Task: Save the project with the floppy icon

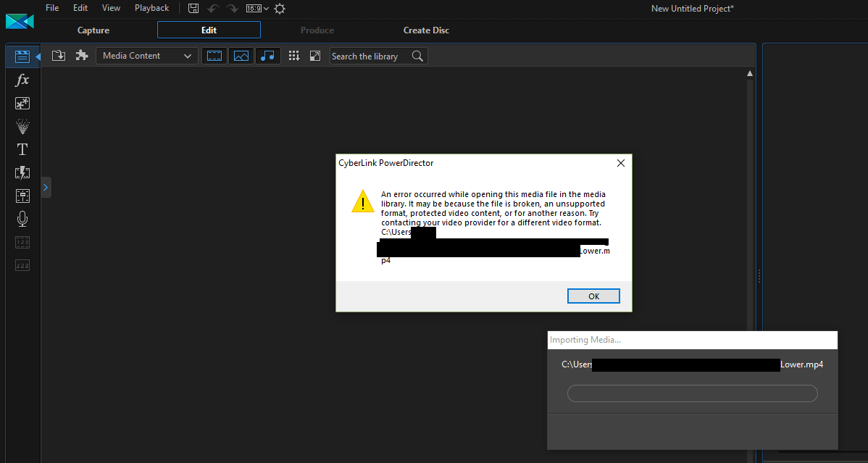Action: click(193, 8)
